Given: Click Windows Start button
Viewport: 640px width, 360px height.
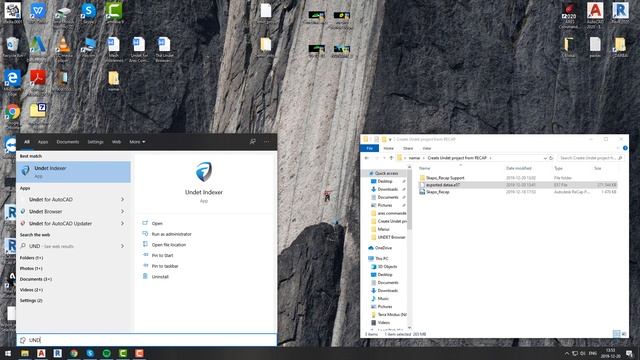Looking at the screenshot, I should (8, 353).
